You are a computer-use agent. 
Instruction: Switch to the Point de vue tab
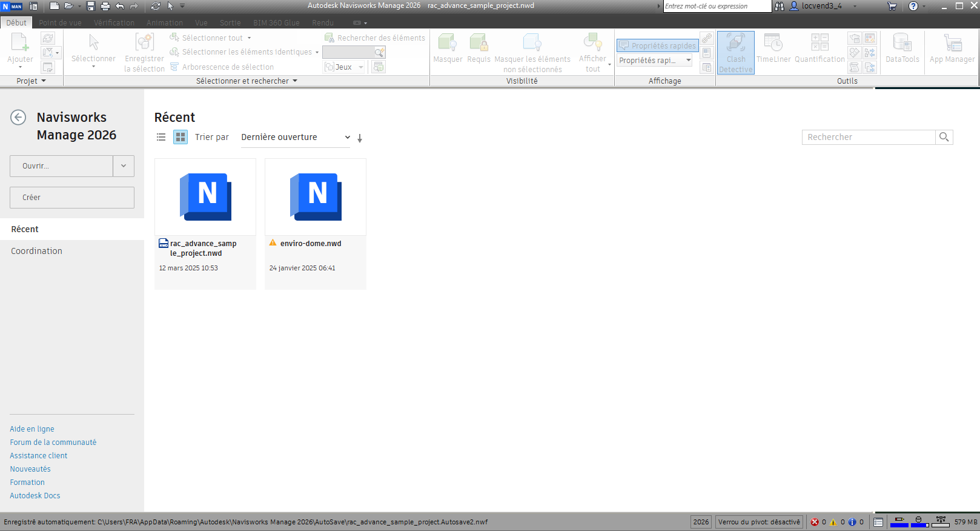coord(60,22)
